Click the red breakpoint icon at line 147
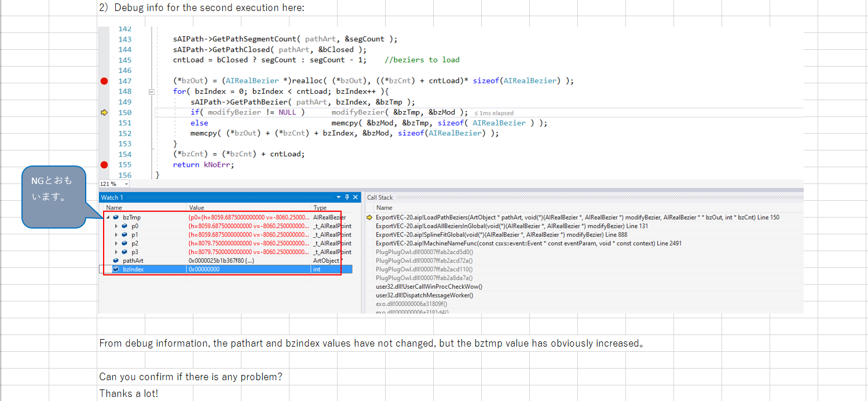The width and height of the screenshot is (868, 401). click(104, 80)
